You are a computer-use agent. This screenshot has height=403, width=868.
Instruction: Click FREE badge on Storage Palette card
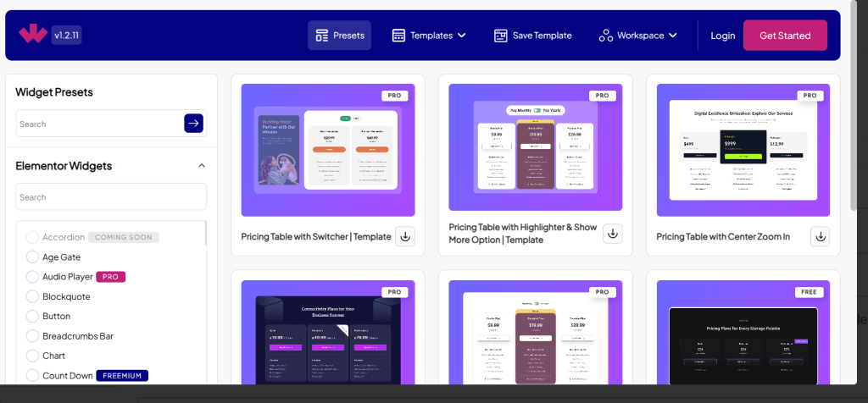[x=810, y=292]
